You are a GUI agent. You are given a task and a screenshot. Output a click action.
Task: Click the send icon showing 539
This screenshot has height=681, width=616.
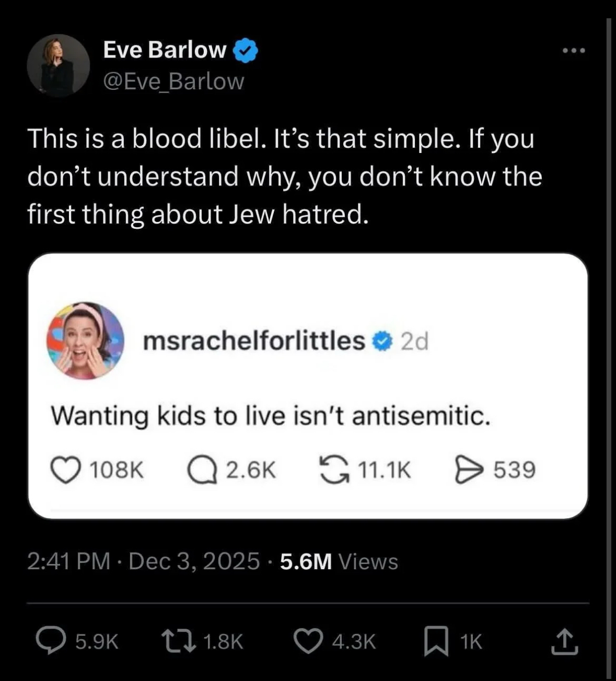[467, 469]
